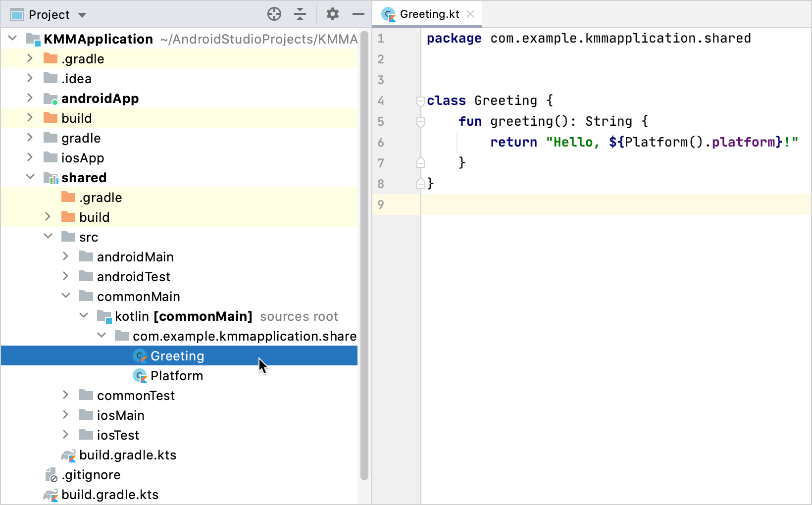Expand the iosTest folder
The image size is (812, 505).
(x=65, y=435)
